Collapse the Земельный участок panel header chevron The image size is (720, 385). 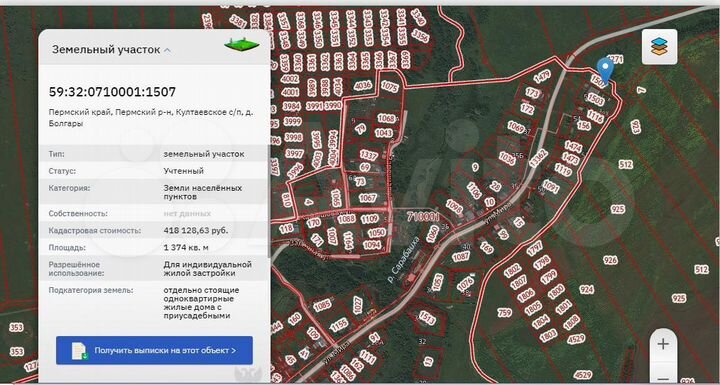tap(168, 50)
